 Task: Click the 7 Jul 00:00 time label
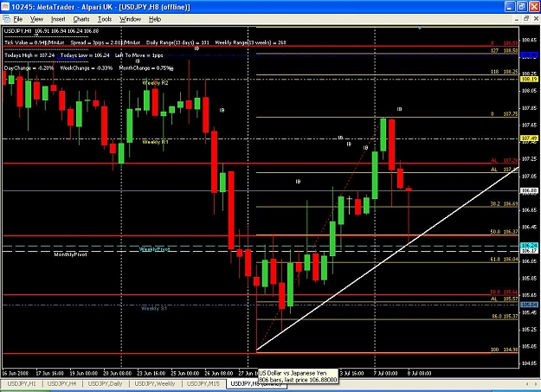[x=384, y=373]
